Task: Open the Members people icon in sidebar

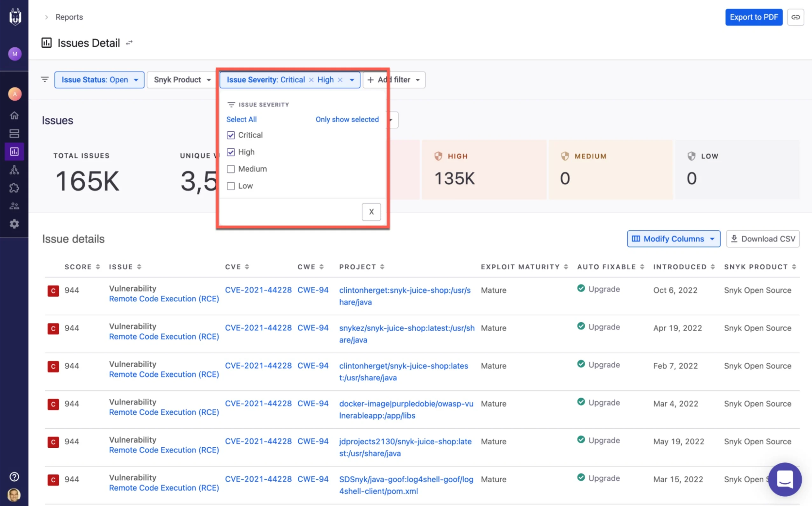Action: click(14, 206)
